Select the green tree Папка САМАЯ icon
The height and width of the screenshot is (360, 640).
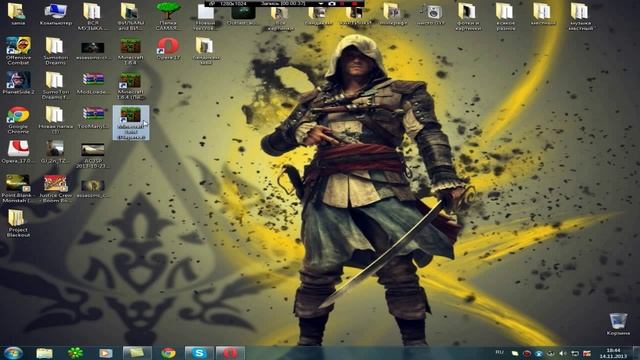[168, 16]
